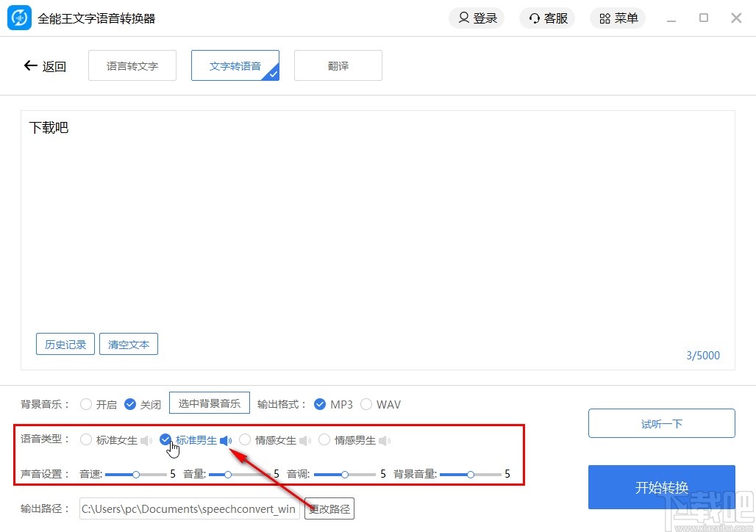Click the 开始转换 convert button

click(661, 486)
